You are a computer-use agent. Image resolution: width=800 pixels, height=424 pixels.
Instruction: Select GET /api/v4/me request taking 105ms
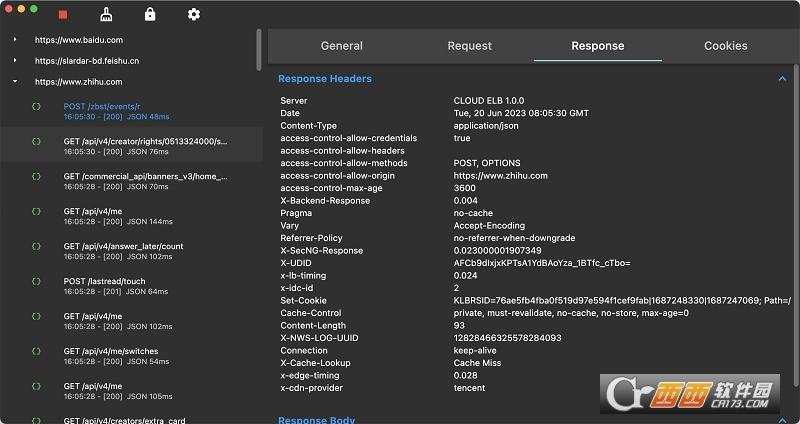131,391
